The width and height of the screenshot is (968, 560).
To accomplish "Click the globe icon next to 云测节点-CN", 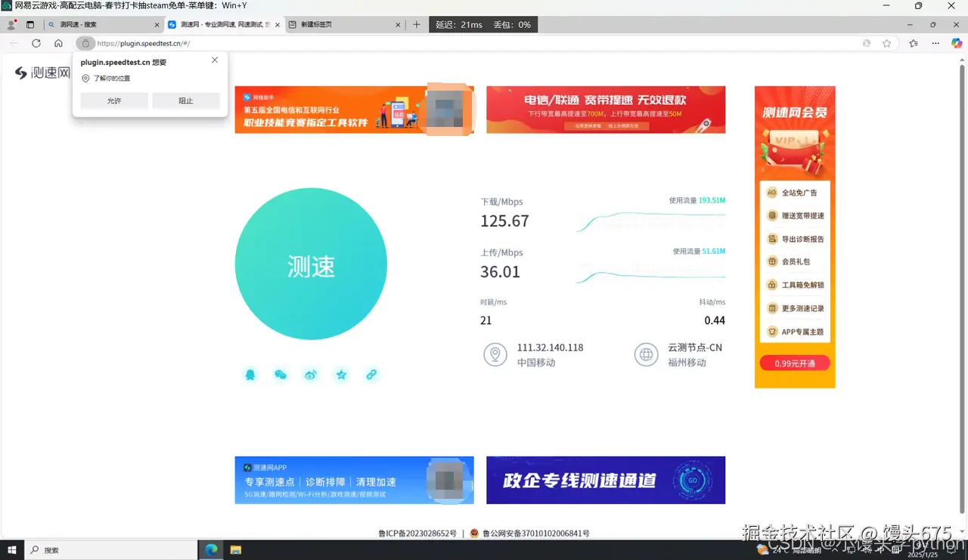I will [x=647, y=354].
